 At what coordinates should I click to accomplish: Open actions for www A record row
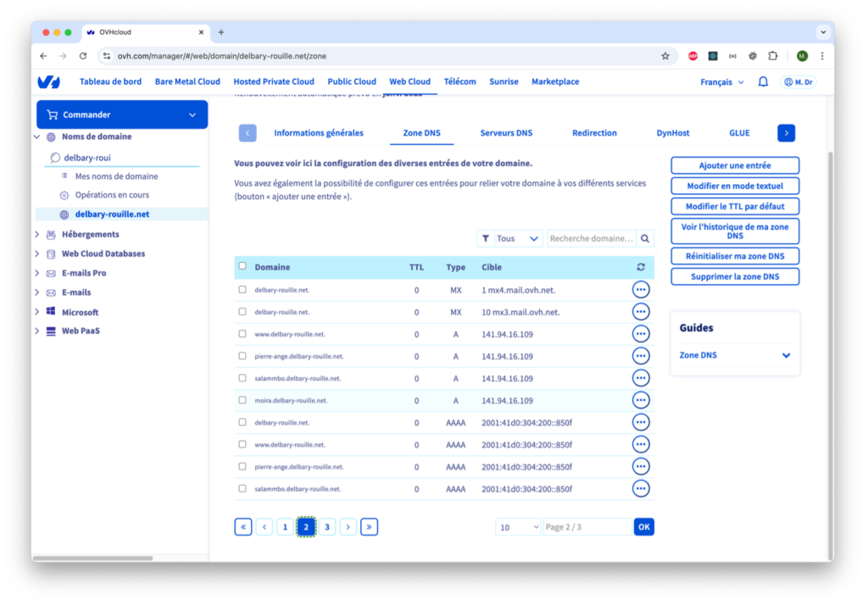click(x=641, y=334)
